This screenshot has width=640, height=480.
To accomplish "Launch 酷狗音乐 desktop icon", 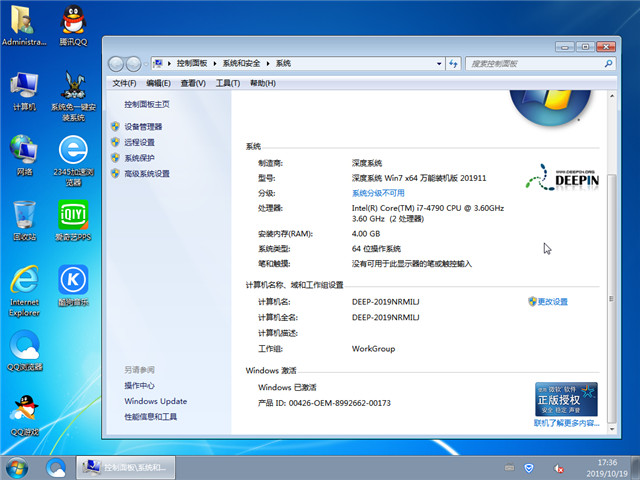I will 73,286.
